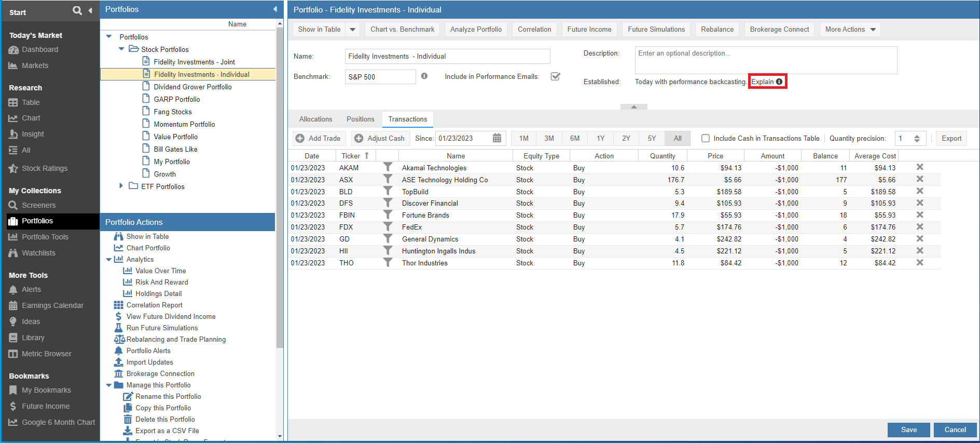Viewport: 980px width, 443px height.
Task: Collapse the Start sidebar with arrow icon
Action: (x=90, y=10)
